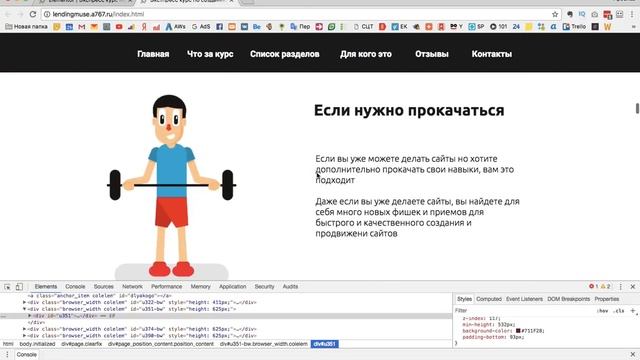Expand the div id u351 node
Image resolution: width=640 pixels, height=360 pixels.
(x=29, y=316)
